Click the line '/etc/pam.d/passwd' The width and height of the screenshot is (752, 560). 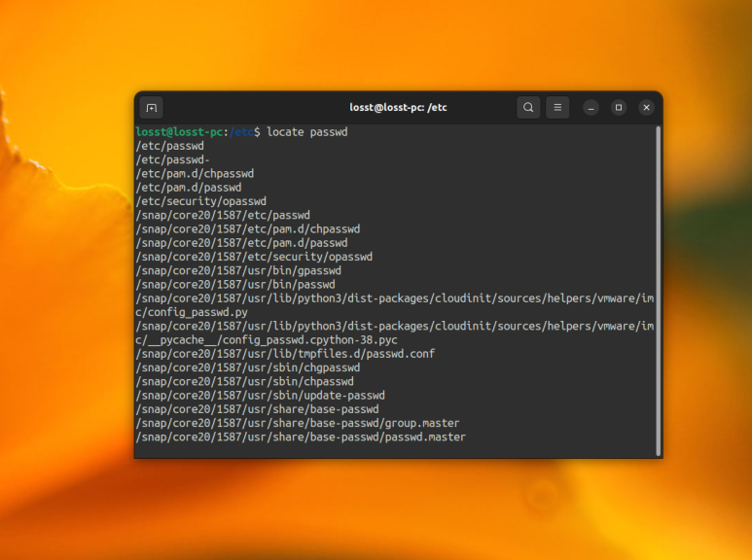coord(189,188)
